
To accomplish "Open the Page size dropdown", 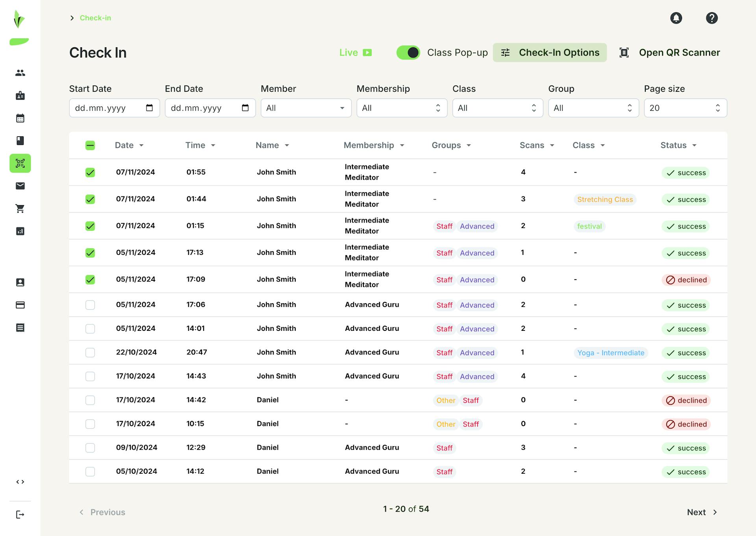I will click(x=685, y=108).
